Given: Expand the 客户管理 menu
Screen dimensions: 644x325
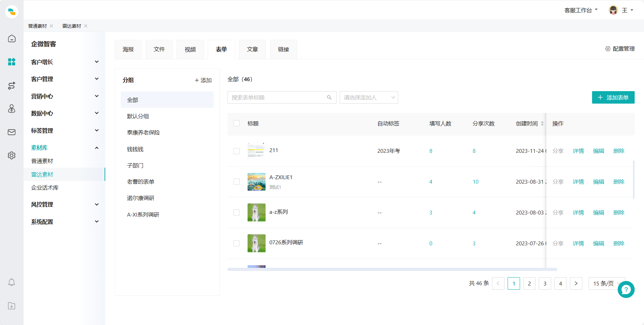Looking at the screenshot, I should [x=64, y=79].
